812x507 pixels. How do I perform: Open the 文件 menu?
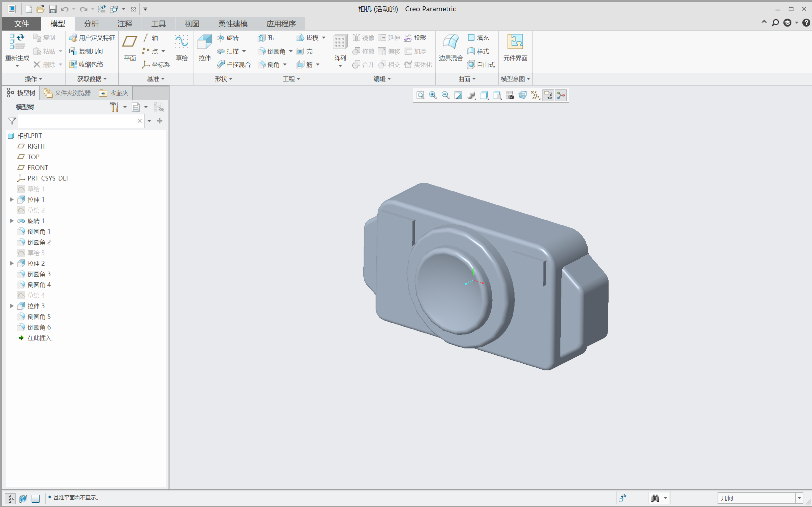pyautogui.click(x=22, y=24)
